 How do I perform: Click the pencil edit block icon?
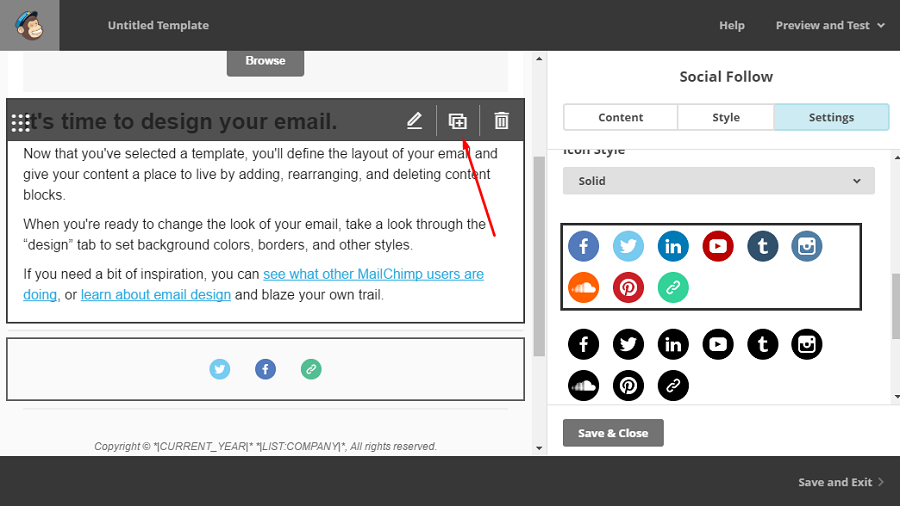pyautogui.click(x=414, y=121)
